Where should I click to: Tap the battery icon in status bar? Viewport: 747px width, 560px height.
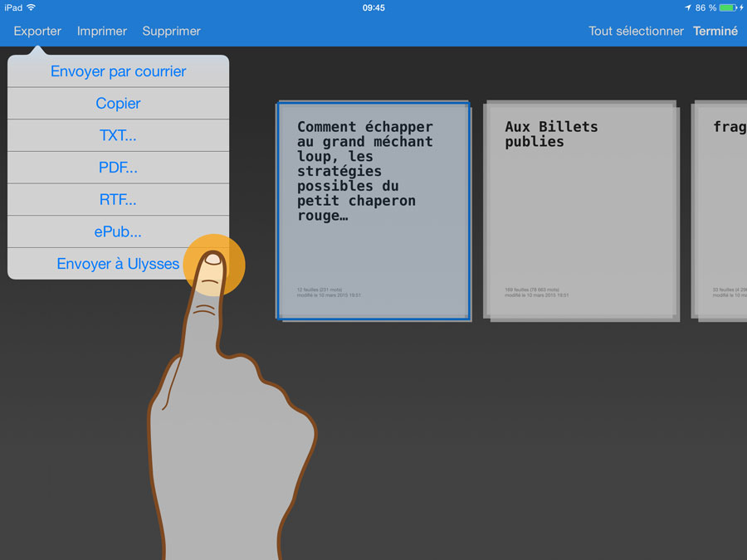coord(728,7)
